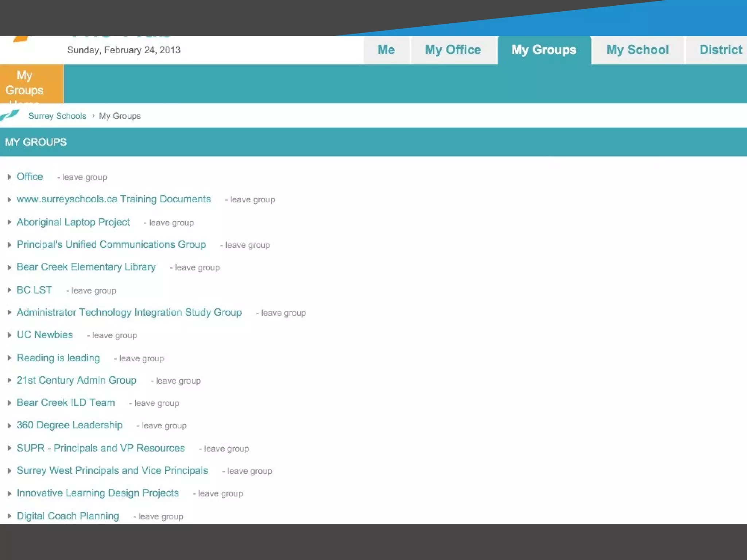Open Surrey Schools breadcrumb link
This screenshot has width=747, height=560.
[57, 116]
